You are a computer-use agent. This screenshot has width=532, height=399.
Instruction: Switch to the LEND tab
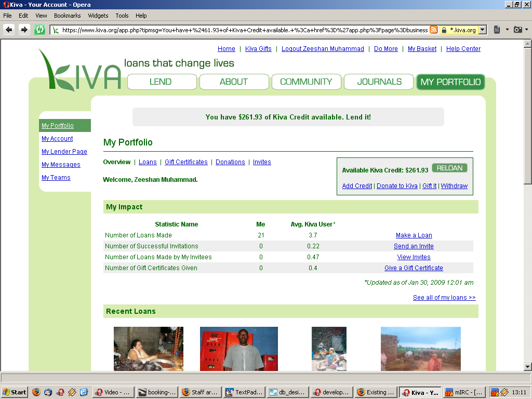pos(162,82)
